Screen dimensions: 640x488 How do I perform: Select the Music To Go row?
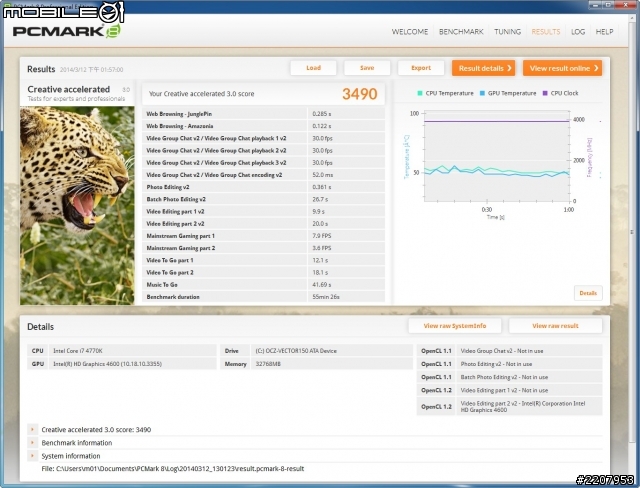click(x=263, y=284)
